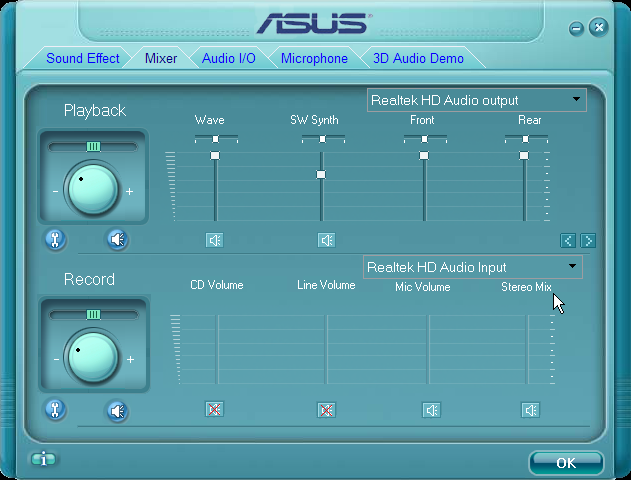Switch to Sound Effect tab
This screenshot has height=480, width=631.
coord(82,58)
